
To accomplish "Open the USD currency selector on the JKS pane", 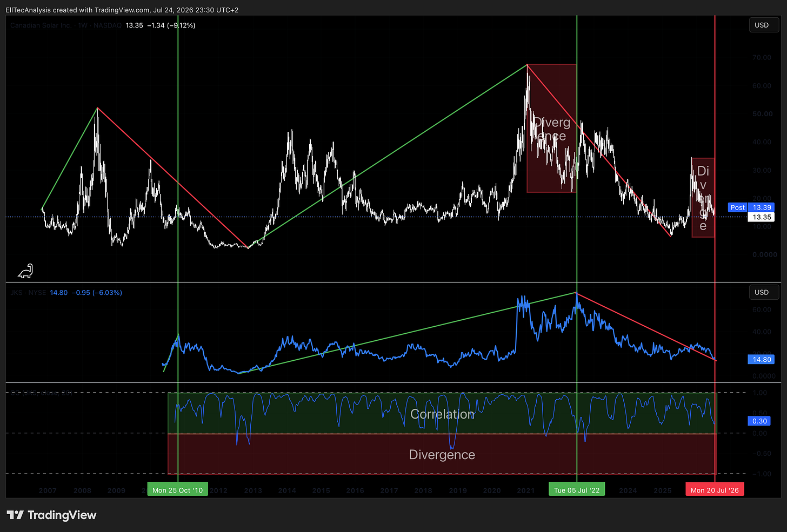I will (764, 292).
